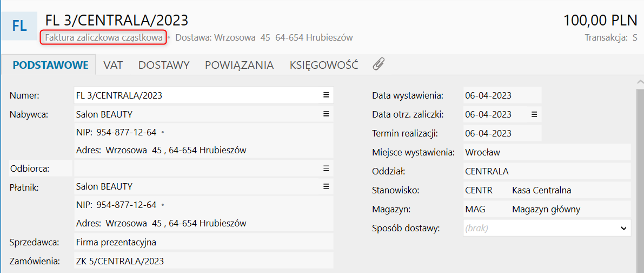The image size is (644, 273).
Task: Open menu icon in Numer field
Action: point(326,95)
